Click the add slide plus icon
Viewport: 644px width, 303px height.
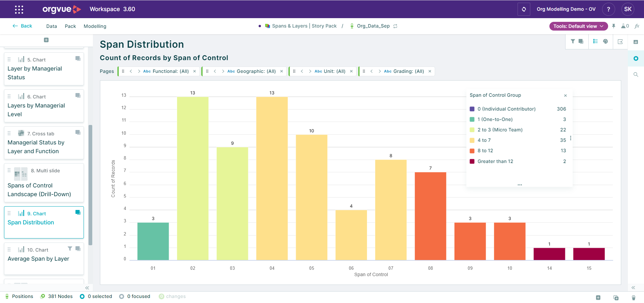[46, 40]
